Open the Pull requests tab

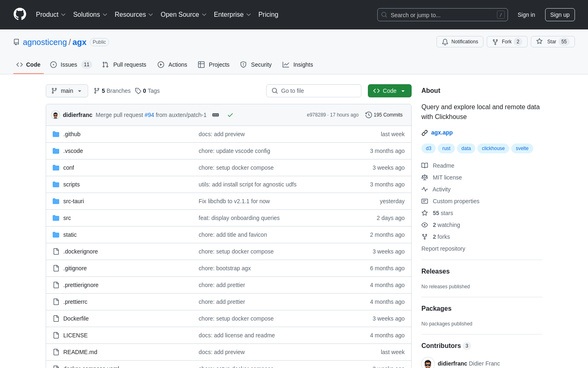(x=124, y=65)
